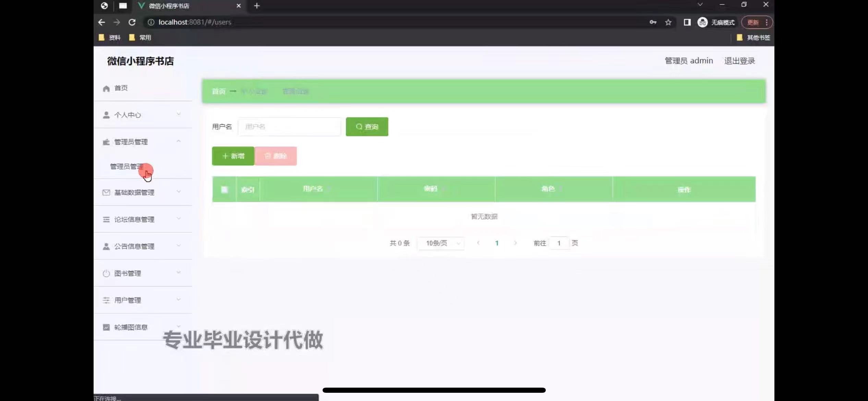Click the person icon beside 个人中心
The width and height of the screenshot is (868, 401).
(x=106, y=115)
